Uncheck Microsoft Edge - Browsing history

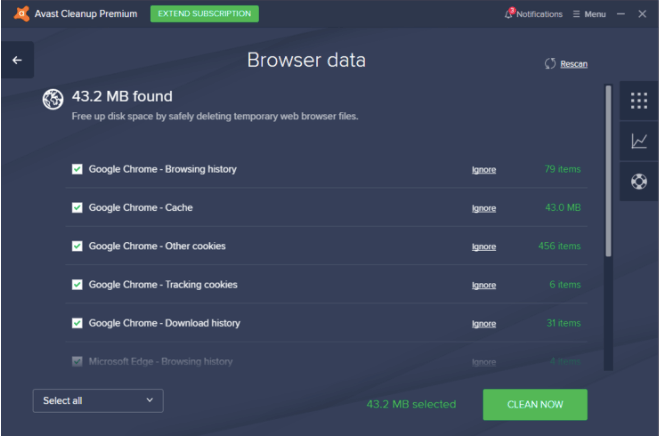point(77,362)
